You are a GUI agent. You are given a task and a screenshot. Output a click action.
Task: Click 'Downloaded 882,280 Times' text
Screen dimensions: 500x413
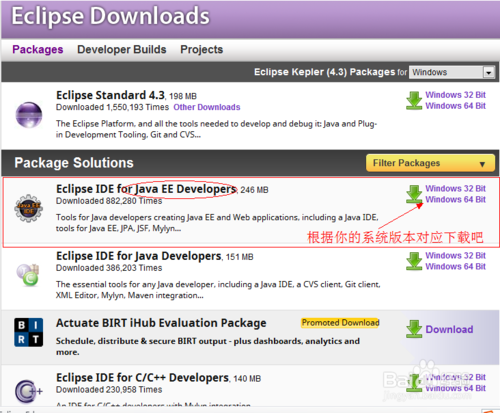coord(109,201)
